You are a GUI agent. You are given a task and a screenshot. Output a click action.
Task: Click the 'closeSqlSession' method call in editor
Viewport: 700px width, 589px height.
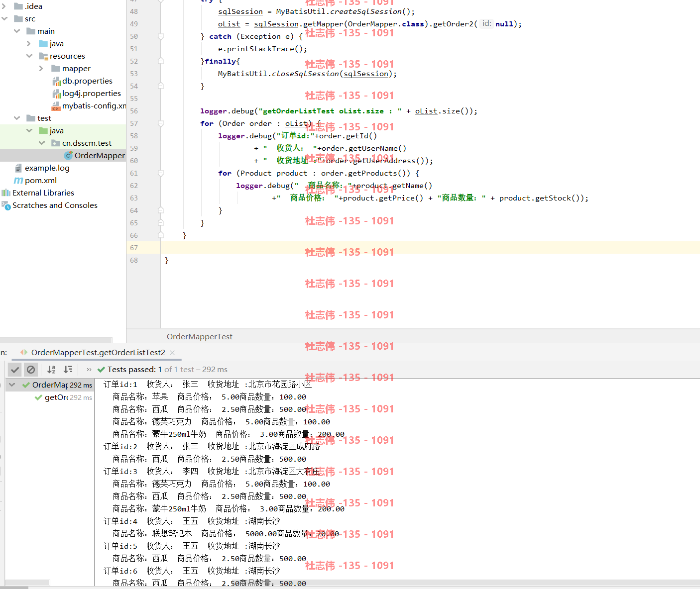coord(305,74)
